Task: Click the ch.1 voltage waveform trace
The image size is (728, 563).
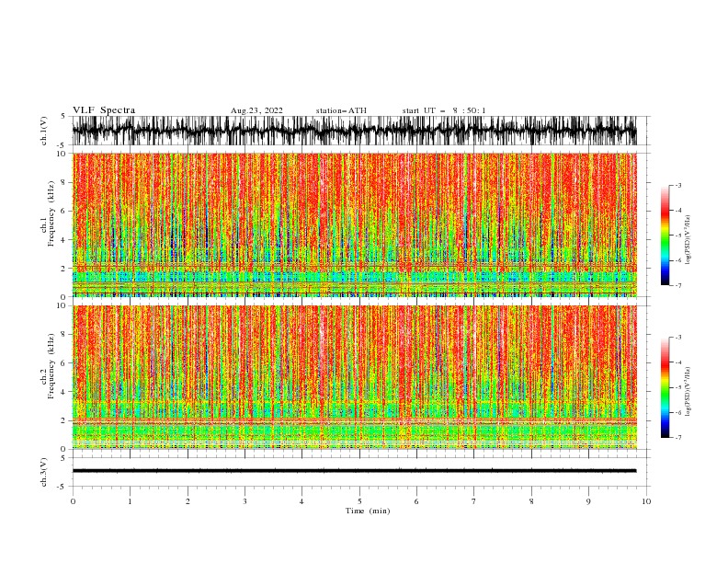Action: 355,131
